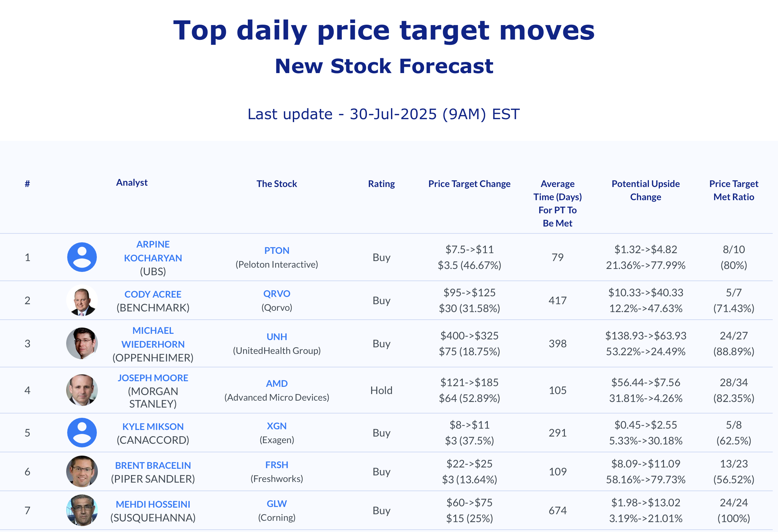Screen dimensions: 778x532
Task: Open the QRVO stock ticker link
Action: (x=277, y=294)
